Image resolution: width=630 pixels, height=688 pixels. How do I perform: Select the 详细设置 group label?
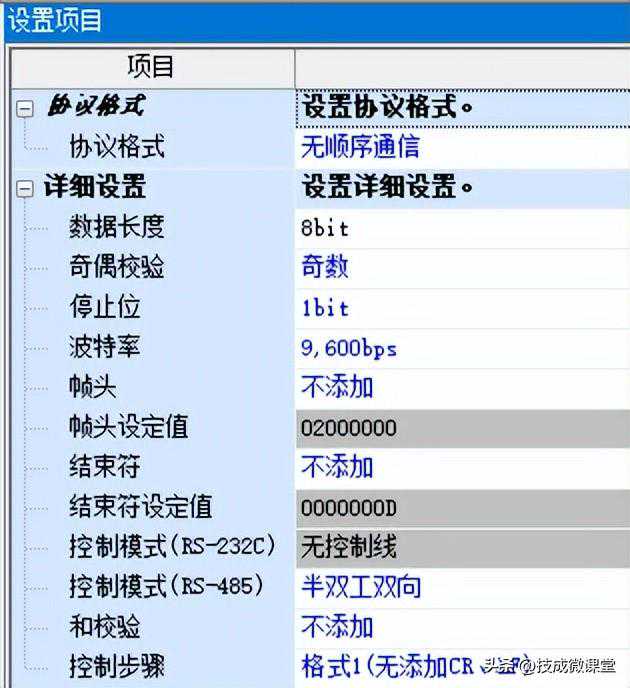(x=94, y=188)
